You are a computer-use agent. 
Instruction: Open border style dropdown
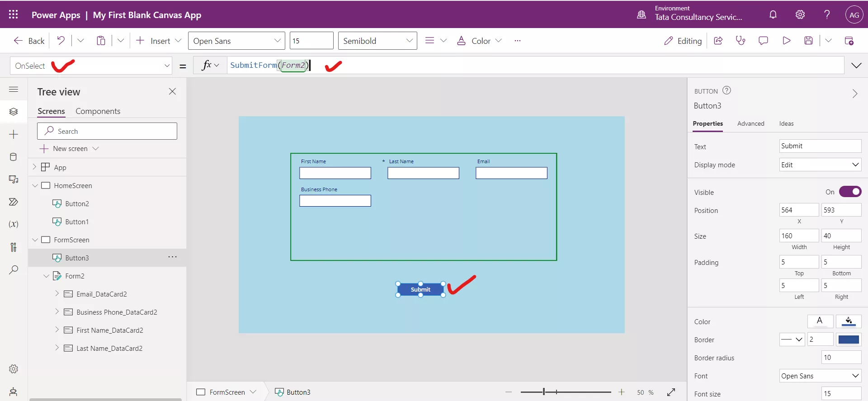792,339
